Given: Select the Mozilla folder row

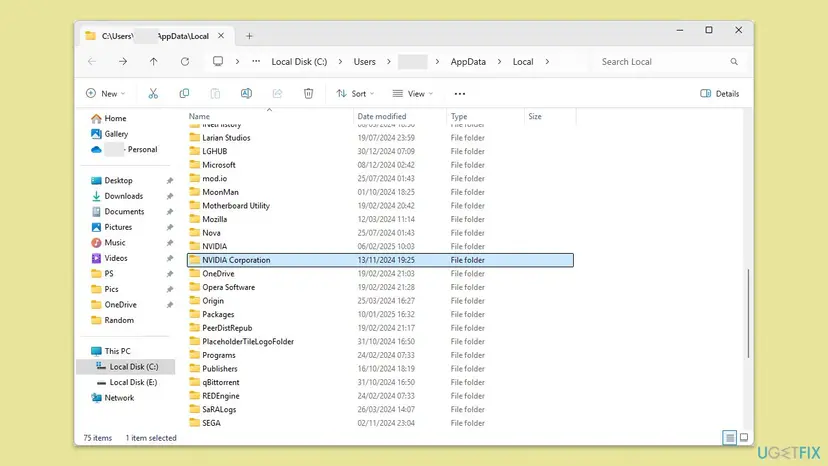Looking at the screenshot, I should tap(380, 219).
